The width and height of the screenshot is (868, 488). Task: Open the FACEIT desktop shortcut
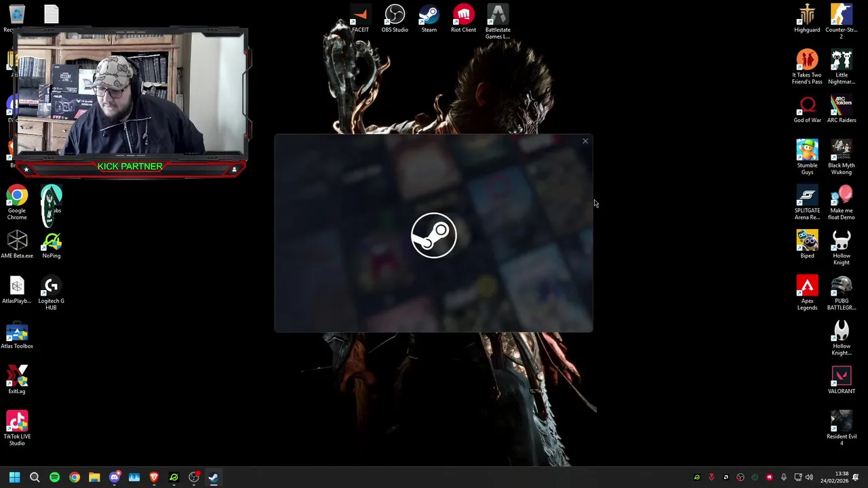[x=360, y=19]
